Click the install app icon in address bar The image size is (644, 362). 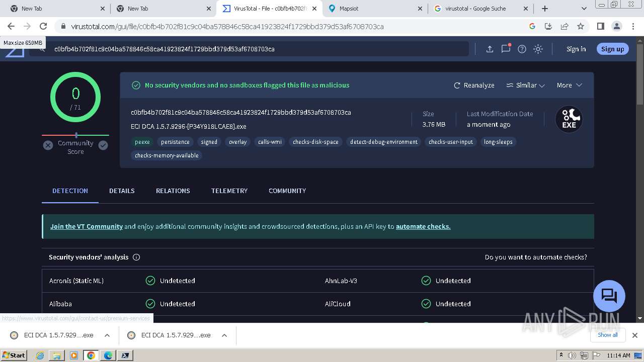click(x=548, y=26)
